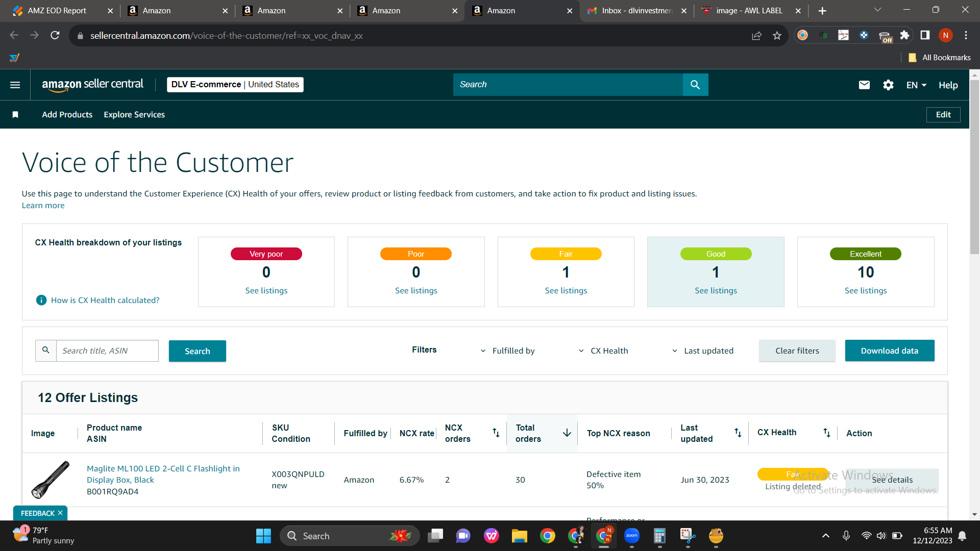Image resolution: width=980 pixels, height=551 pixels.
Task: Open the settings gear icon
Action: point(888,85)
